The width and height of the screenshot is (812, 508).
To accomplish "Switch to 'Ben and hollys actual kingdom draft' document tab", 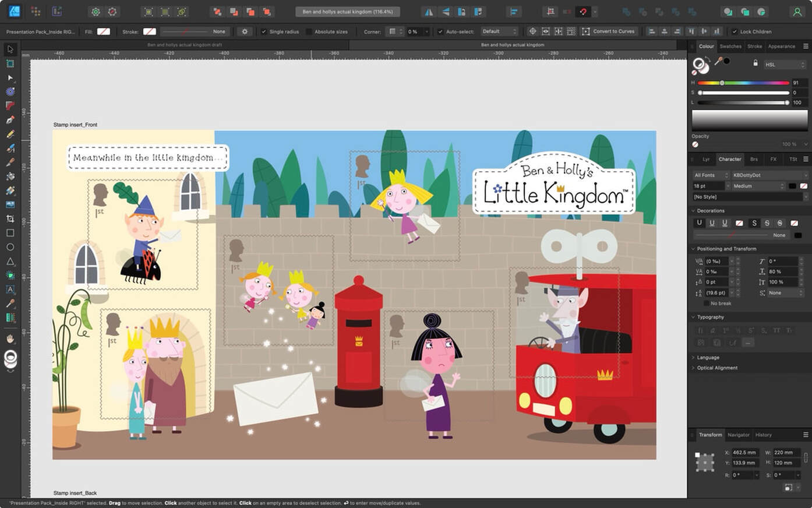I will [185, 45].
